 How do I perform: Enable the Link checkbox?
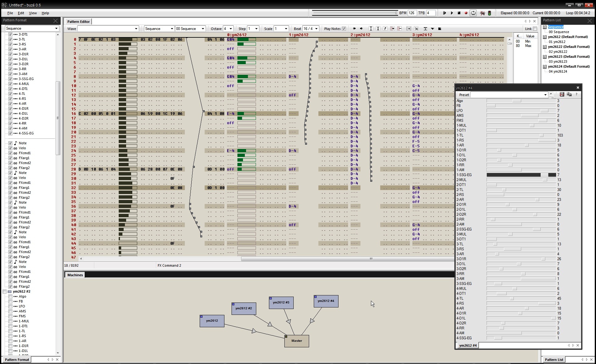pyautogui.click(x=535, y=29)
